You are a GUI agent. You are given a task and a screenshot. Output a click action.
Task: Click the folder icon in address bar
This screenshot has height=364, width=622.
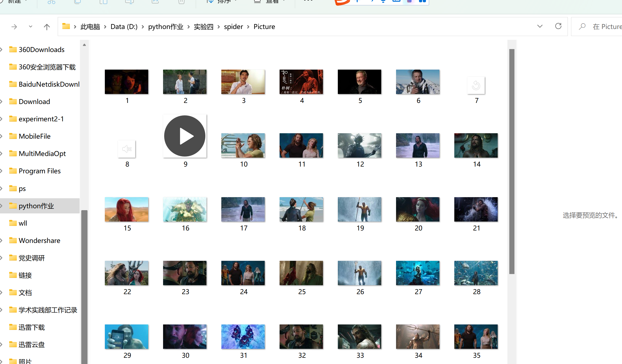[x=66, y=26]
